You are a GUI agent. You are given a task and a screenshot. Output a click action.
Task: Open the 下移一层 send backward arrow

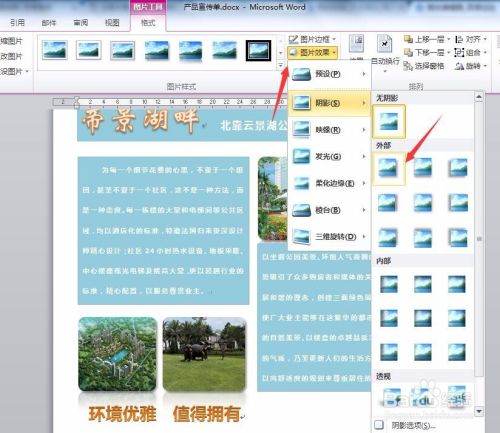click(448, 53)
